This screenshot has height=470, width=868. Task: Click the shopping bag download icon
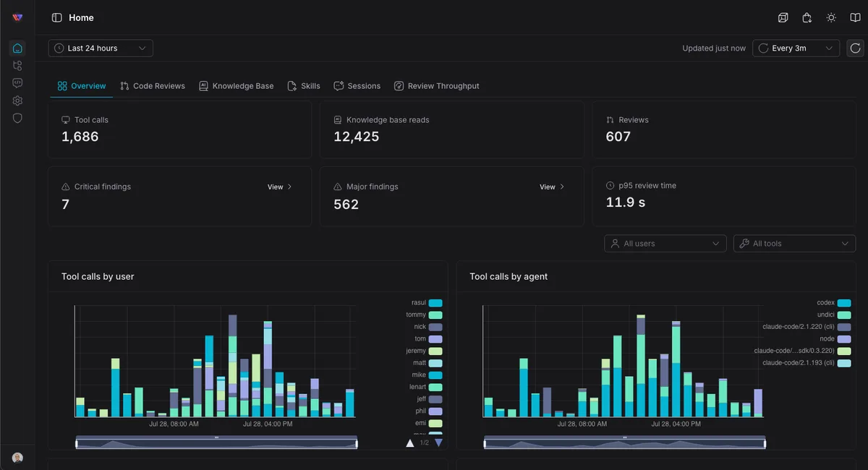tap(807, 17)
